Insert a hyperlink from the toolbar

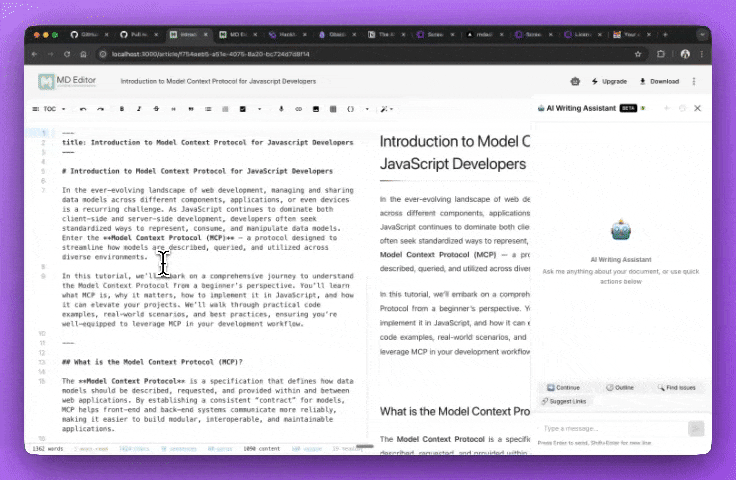point(298,108)
